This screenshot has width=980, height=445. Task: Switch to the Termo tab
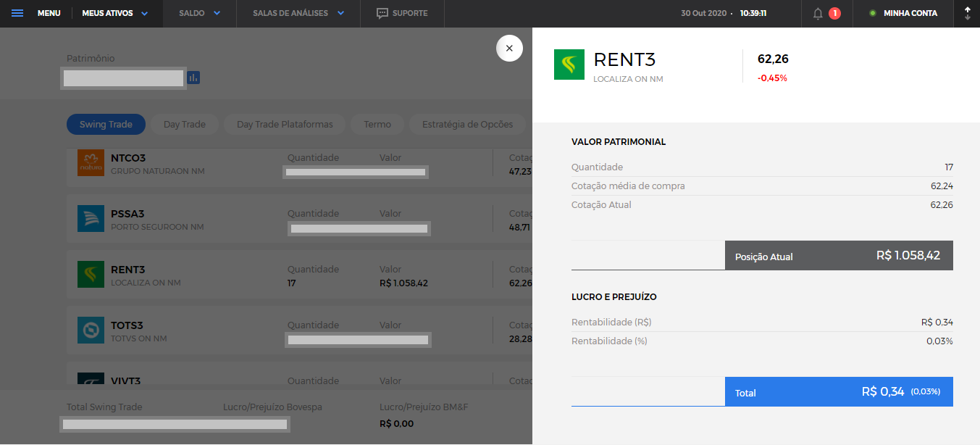[377, 125]
